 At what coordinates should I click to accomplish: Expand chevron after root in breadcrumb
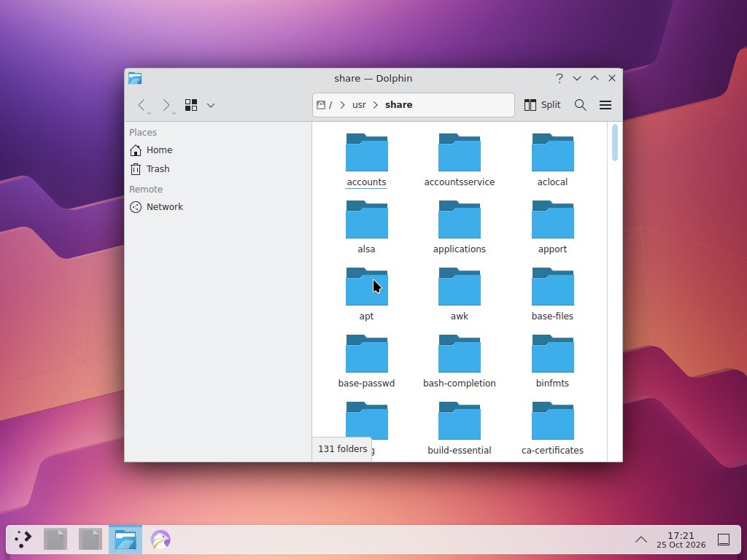click(342, 105)
